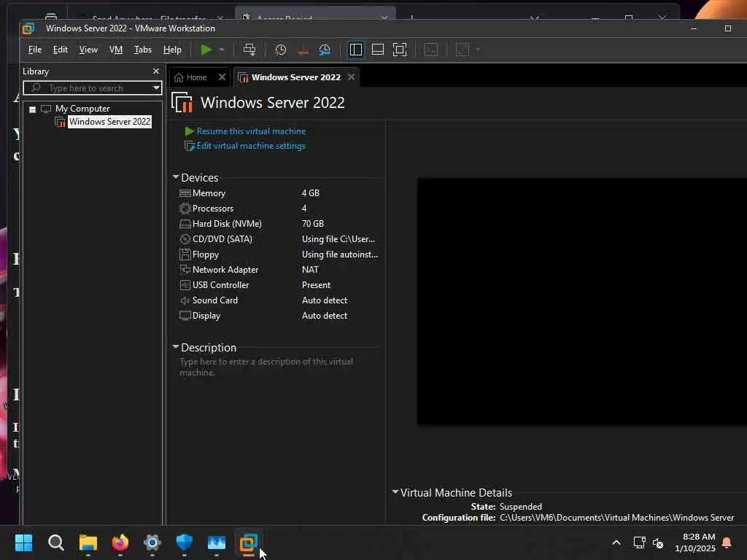Select the CD/DVD (SATA) device

click(x=279, y=239)
